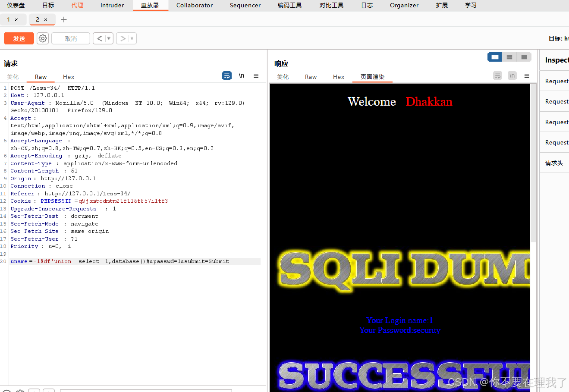Toggle line wrap in request editor
Image resolution: width=569 pixels, height=392 pixels.
(227, 76)
